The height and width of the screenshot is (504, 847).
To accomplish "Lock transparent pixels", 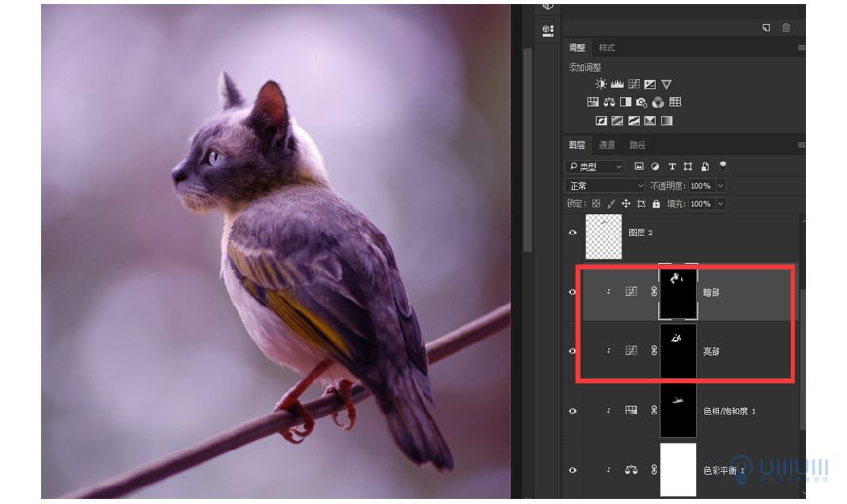I will coord(596,204).
